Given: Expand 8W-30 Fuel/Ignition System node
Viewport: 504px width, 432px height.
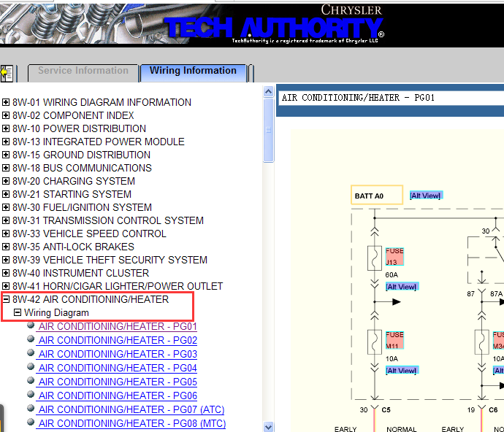Looking at the screenshot, I should click(x=5, y=207).
